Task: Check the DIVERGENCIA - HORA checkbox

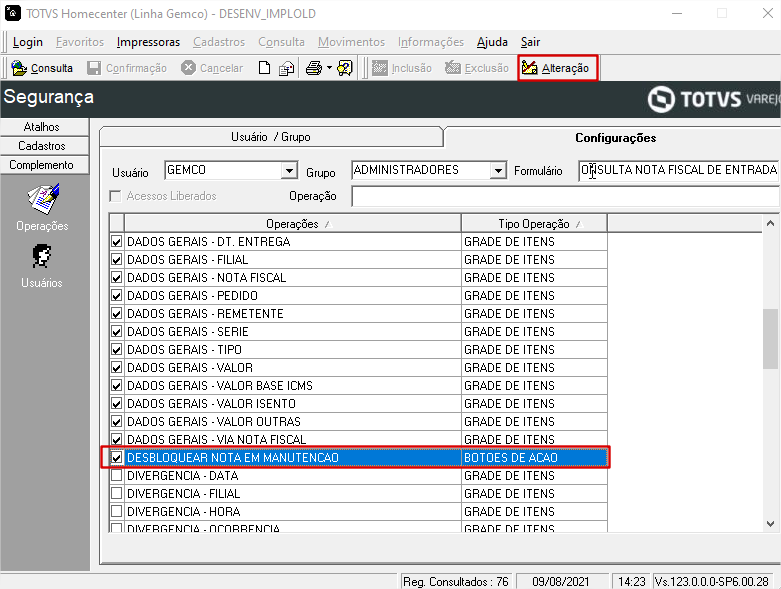Action: pos(117,511)
